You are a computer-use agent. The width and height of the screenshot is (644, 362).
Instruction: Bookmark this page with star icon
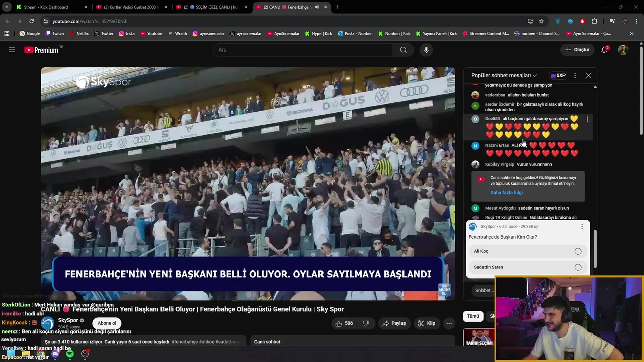point(541,21)
